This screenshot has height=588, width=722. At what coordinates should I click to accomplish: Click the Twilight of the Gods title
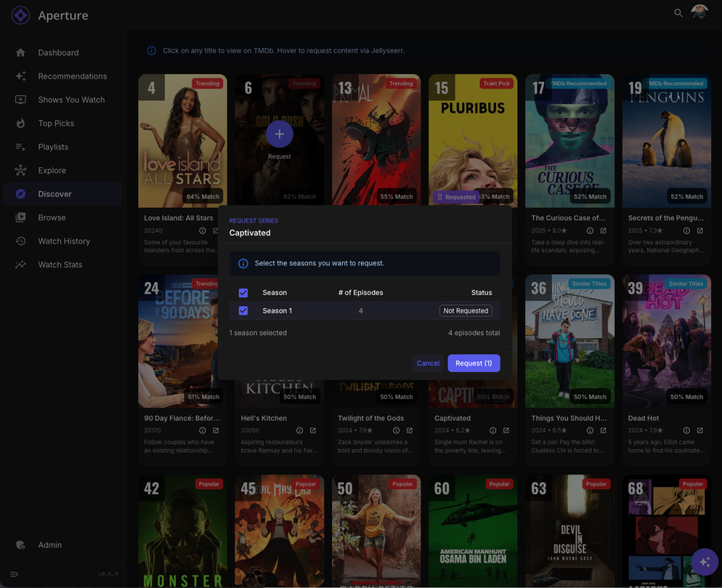click(x=371, y=418)
